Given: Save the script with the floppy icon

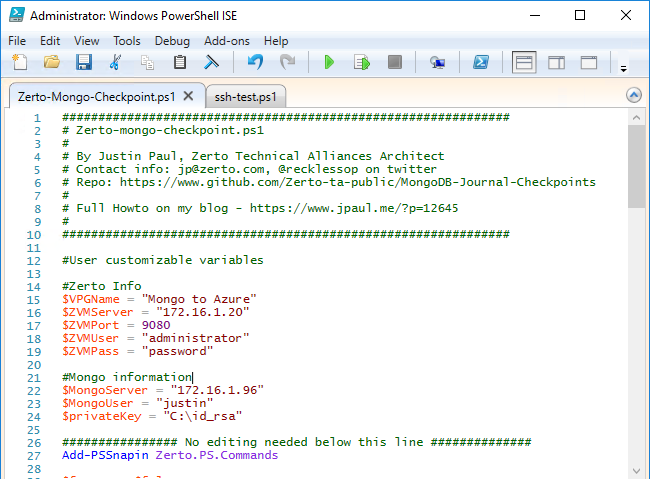Looking at the screenshot, I should 84,63.
